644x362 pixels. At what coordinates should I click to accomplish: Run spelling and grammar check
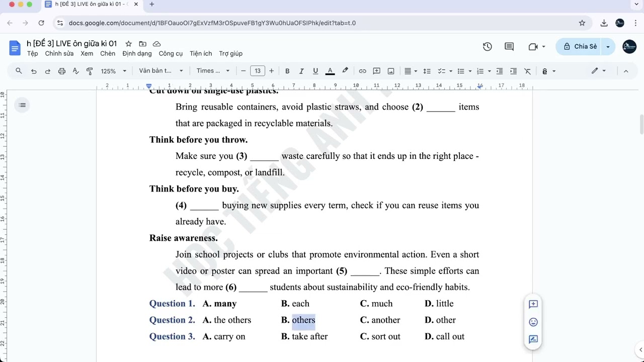75,71
